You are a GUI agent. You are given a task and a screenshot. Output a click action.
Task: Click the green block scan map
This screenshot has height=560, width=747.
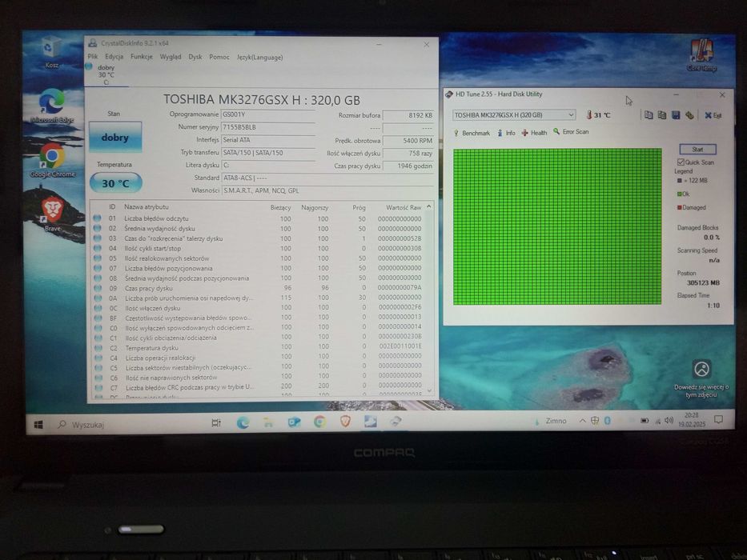[x=557, y=226]
